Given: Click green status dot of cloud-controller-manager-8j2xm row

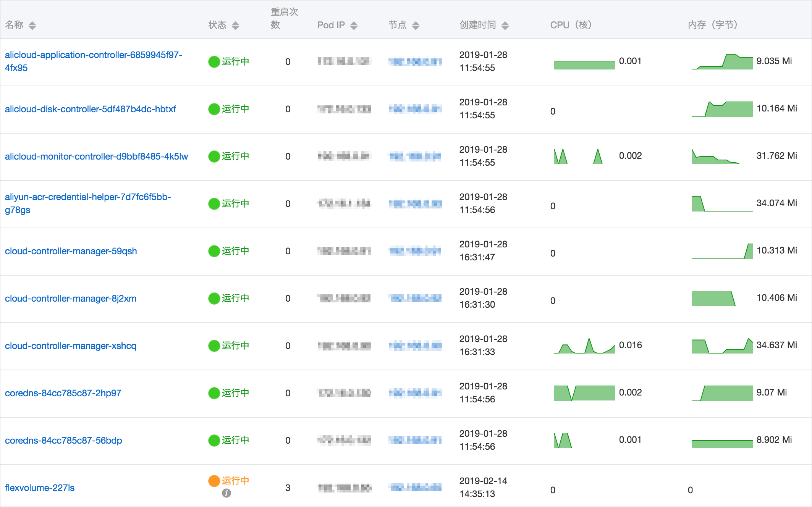Looking at the screenshot, I should click(214, 298).
